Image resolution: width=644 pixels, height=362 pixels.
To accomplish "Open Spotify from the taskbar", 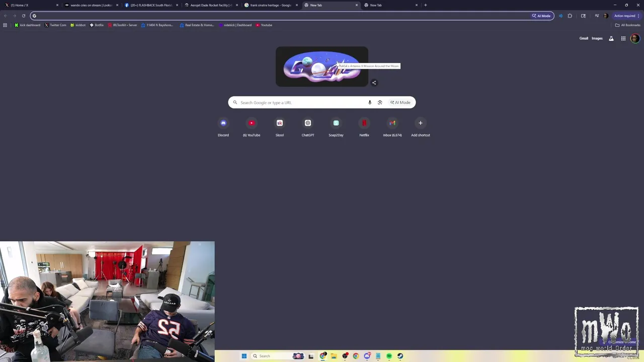I will click(x=389, y=356).
